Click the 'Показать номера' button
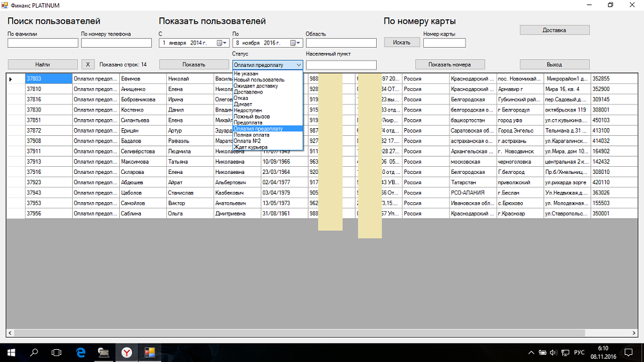 point(450,64)
